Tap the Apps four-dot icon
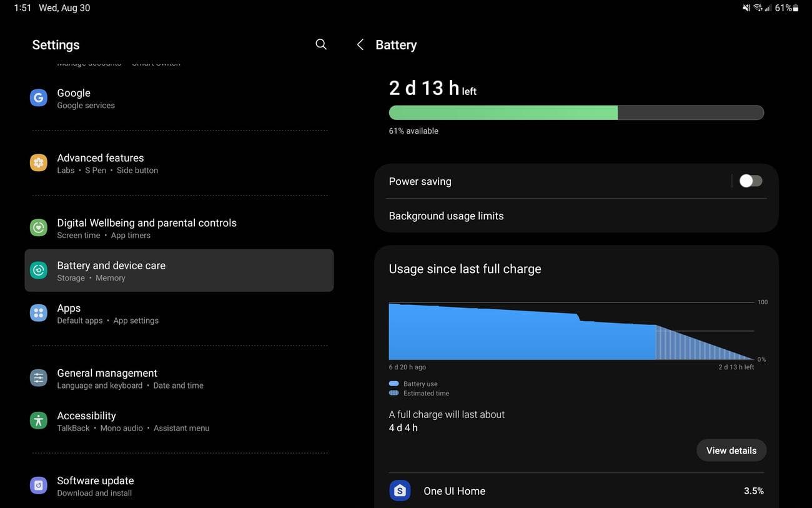812x508 pixels. point(39,313)
